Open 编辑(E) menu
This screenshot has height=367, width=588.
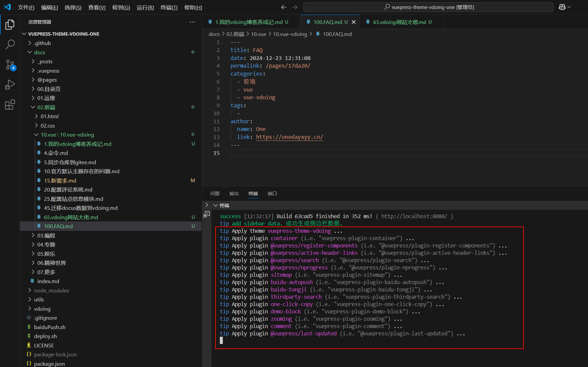click(x=50, y=7)
